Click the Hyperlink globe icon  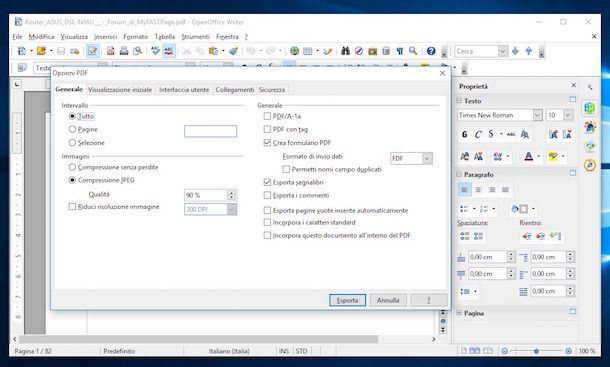(294, 51)
